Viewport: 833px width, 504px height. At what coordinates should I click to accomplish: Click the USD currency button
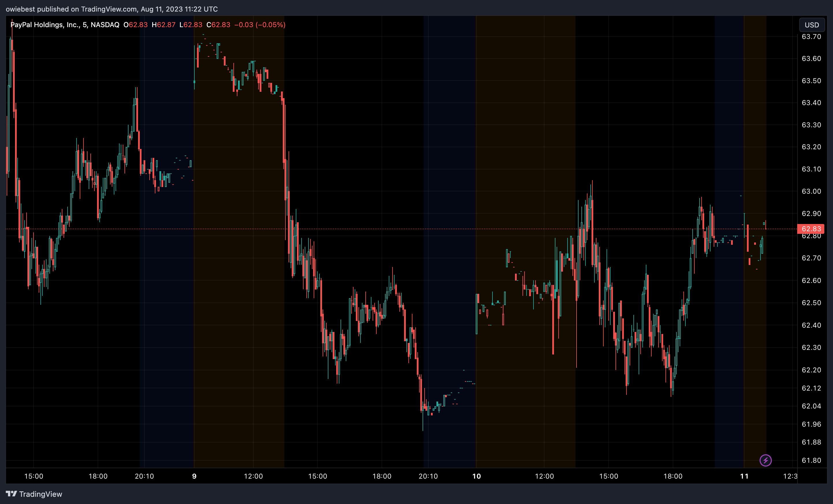(x=812, y=25)
